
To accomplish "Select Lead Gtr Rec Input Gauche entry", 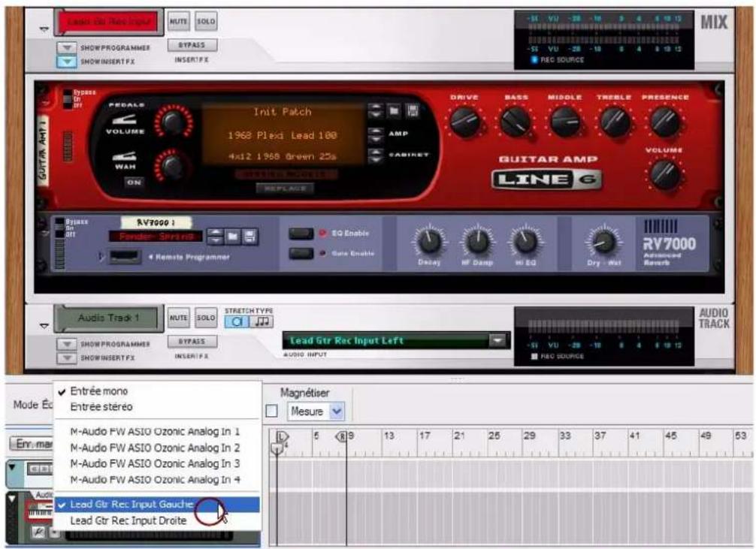I will pyautogui.click(x=157, y=505).
